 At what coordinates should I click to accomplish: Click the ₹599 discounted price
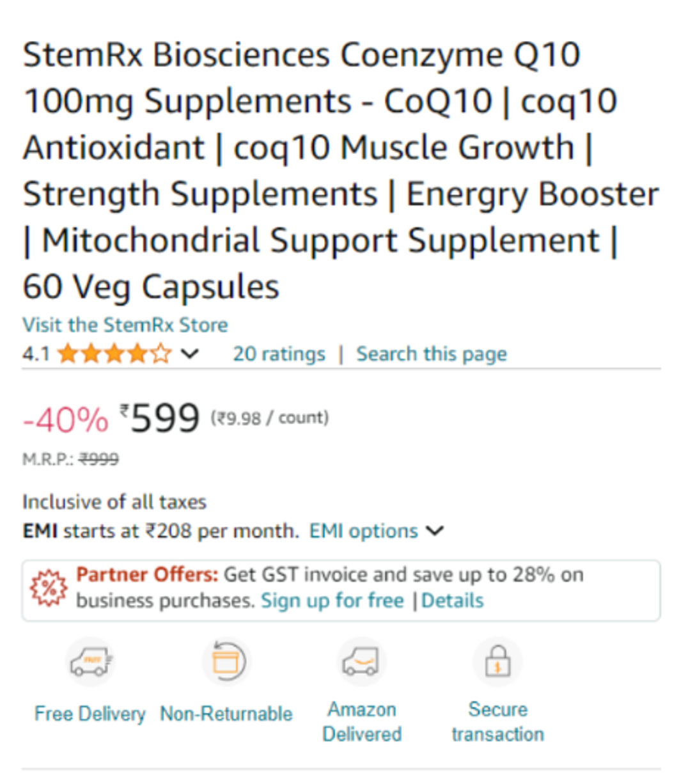tap(160, 418)
